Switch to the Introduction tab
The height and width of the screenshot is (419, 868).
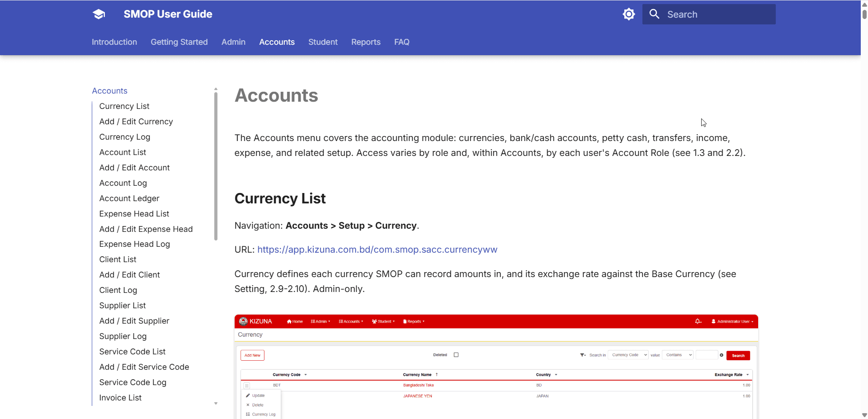click(x=114, y=42)
